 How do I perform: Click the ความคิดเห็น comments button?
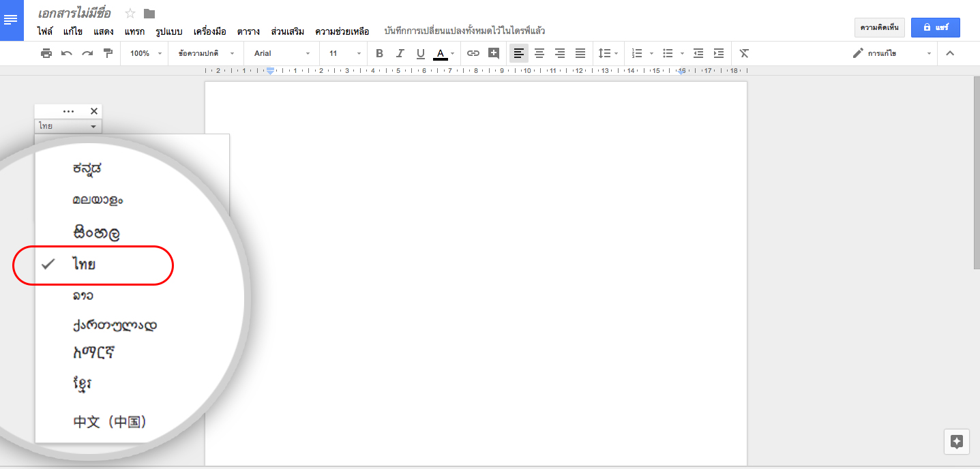[x=880, y=27]
